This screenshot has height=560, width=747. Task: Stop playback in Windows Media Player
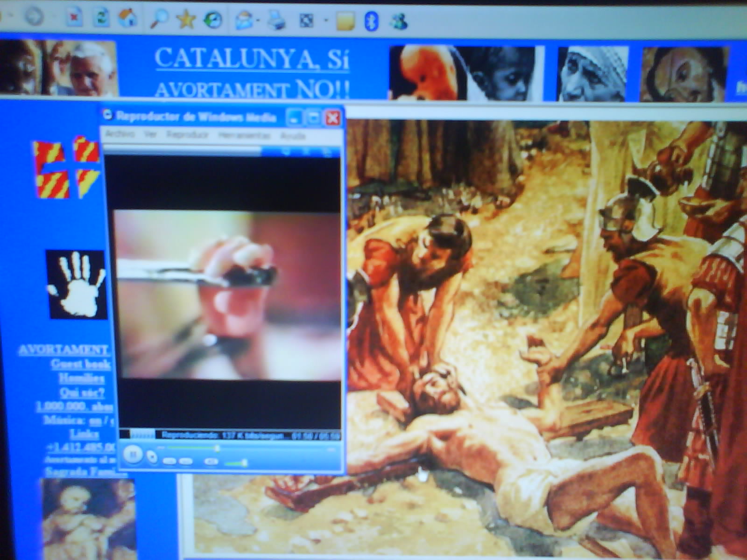pos(152,456)
